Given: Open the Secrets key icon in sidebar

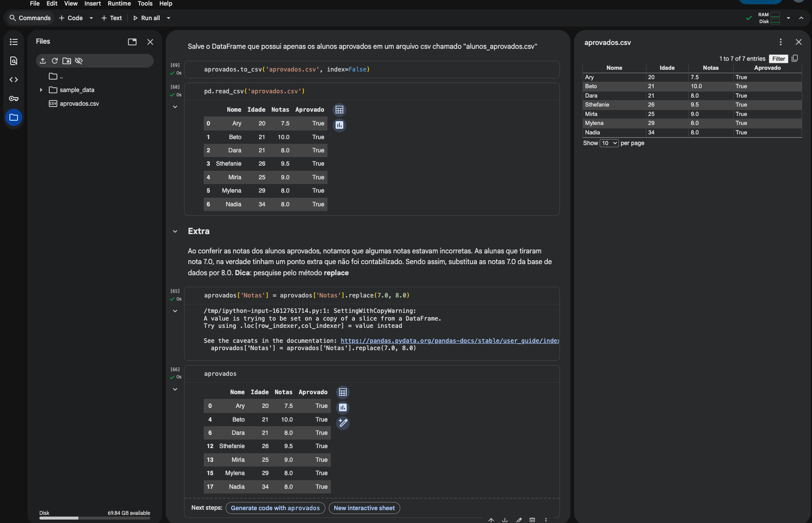Looking at the screenshot, I should tap(14, 98).
